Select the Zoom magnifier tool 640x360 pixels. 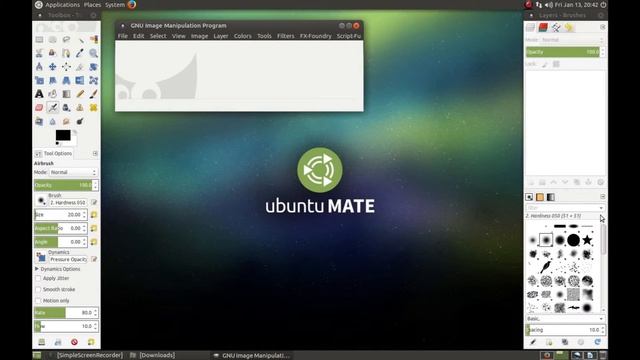(93, 53)
